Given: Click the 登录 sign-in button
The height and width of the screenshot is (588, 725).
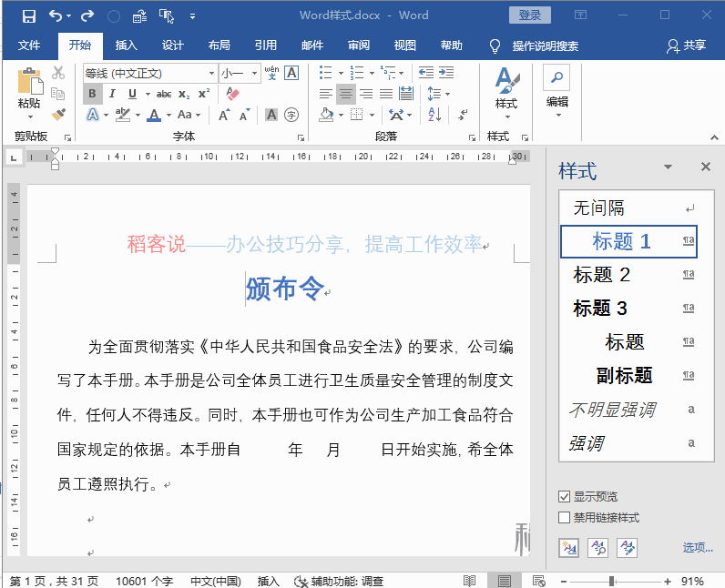Looking at the screenshot, I should point(530,15).
